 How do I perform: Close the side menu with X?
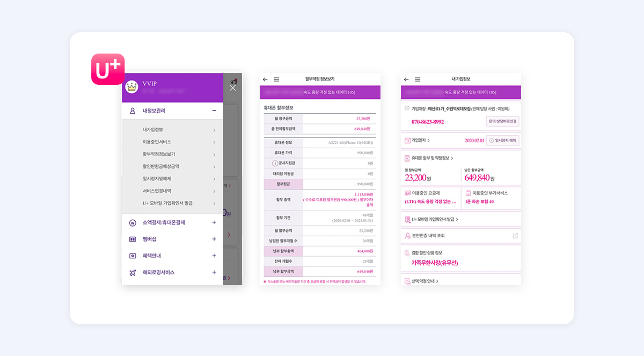(x=232, y=88)
